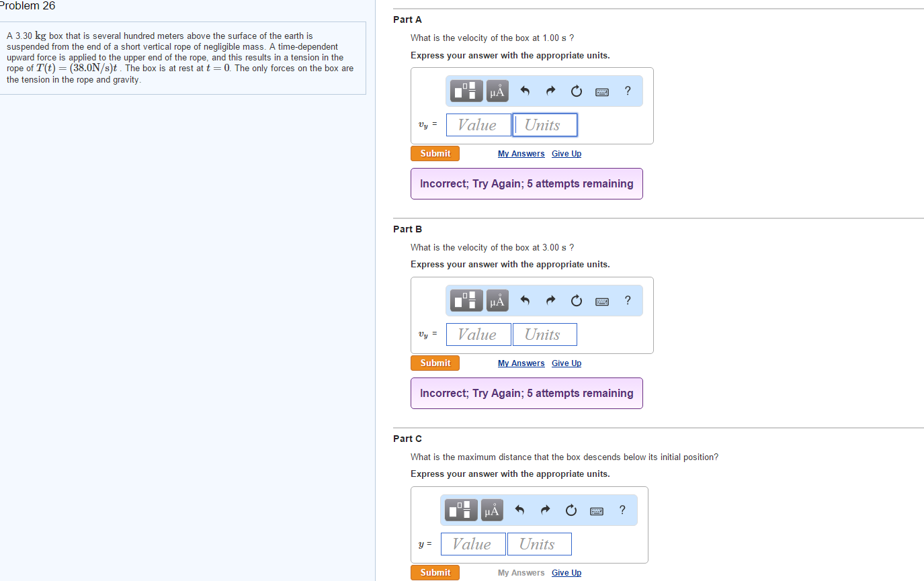Open the μÅ units icon in Part C
The image size is (924, 581).
492,510
